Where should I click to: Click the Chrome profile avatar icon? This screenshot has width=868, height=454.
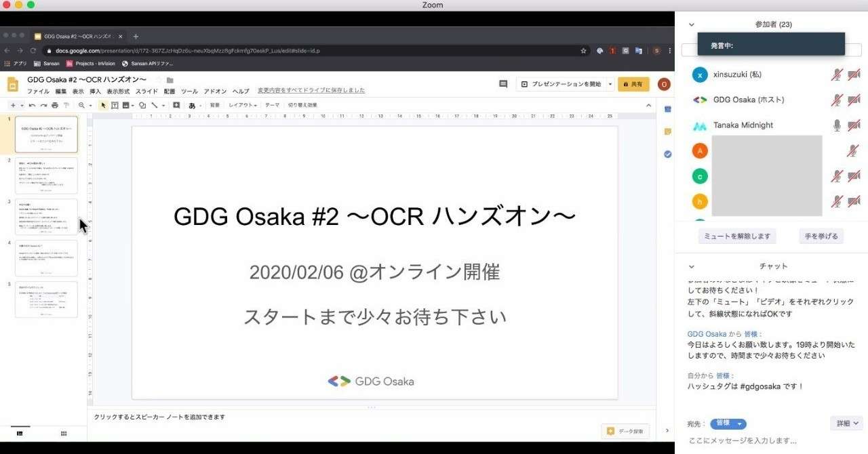pos(656,51)
